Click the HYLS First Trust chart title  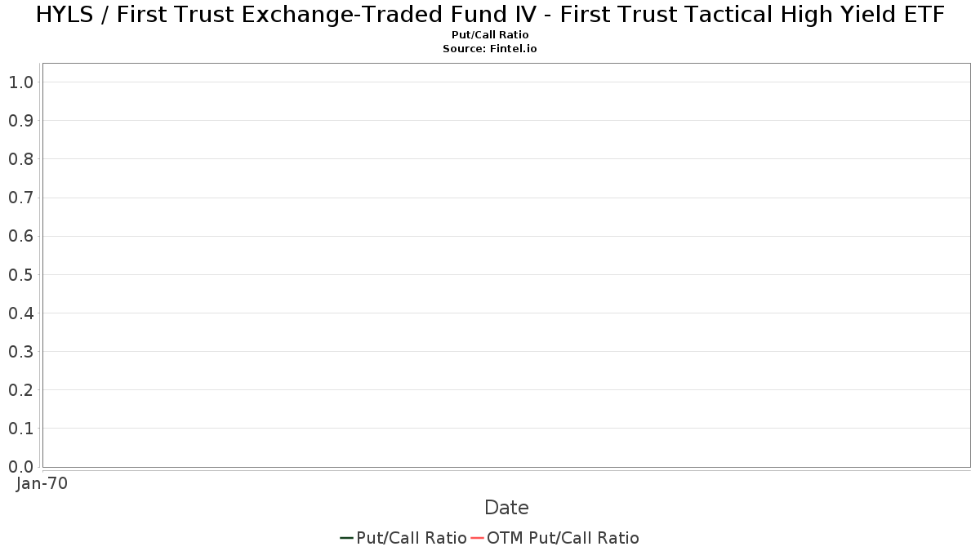490,15
